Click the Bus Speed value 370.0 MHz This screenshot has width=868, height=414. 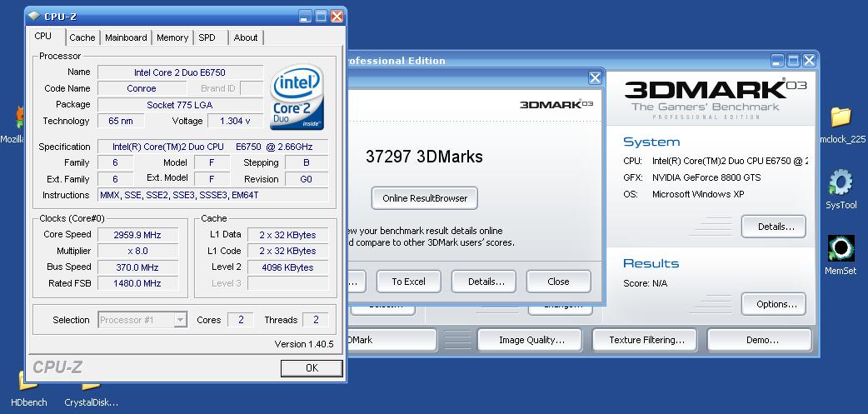[137, 267]
